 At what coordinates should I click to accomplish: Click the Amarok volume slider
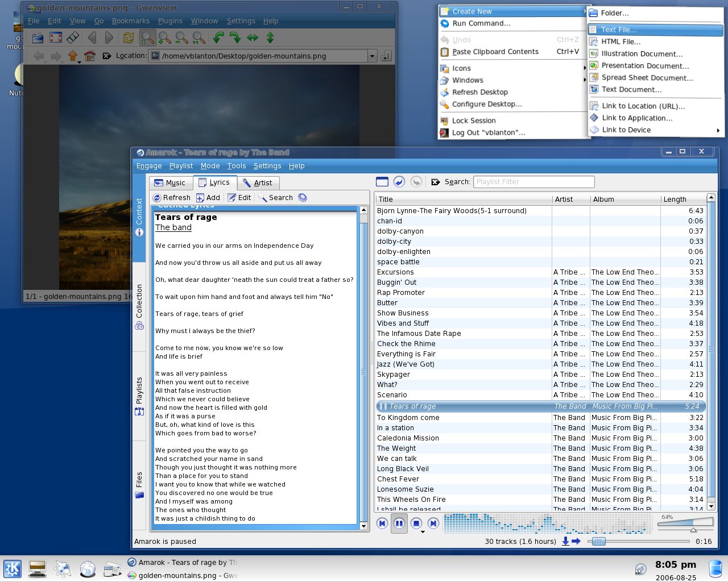[x=685, y=523]
